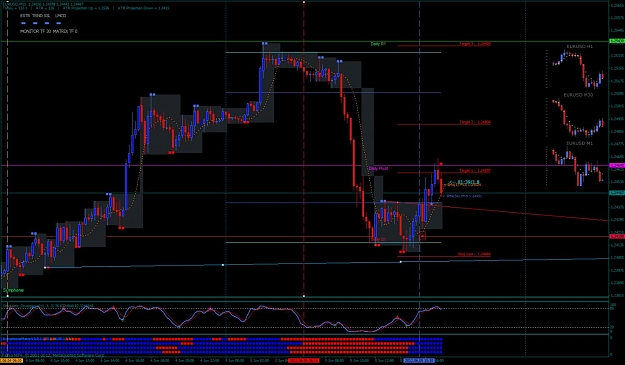Click the MetaQuotes copyright text at bottom left
This screenshot has width=625, height=365.
pyautogui.click(x=53, y=355)
